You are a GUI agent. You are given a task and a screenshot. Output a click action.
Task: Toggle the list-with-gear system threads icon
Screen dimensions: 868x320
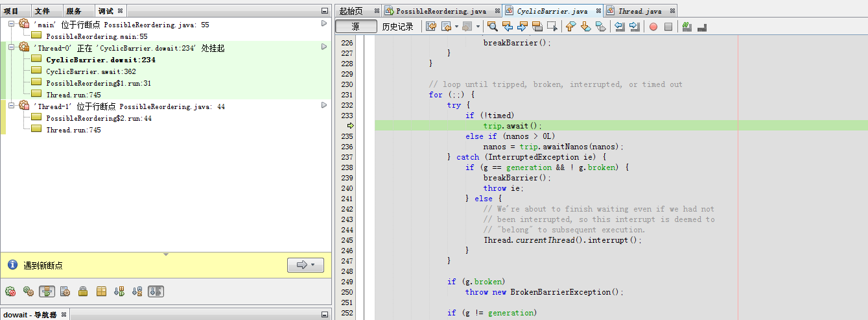[x=65, y=291]
